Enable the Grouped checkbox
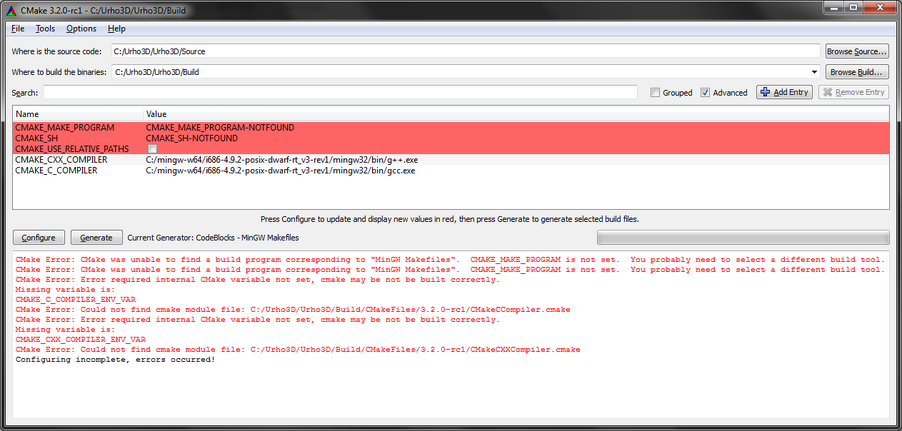Image resolution: width=902 pixels, height=431 pixels. (655, 93)
